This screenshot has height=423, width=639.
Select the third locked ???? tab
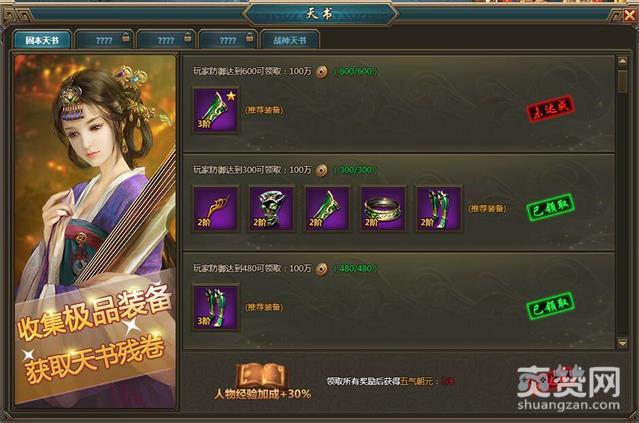click(228, 40)
